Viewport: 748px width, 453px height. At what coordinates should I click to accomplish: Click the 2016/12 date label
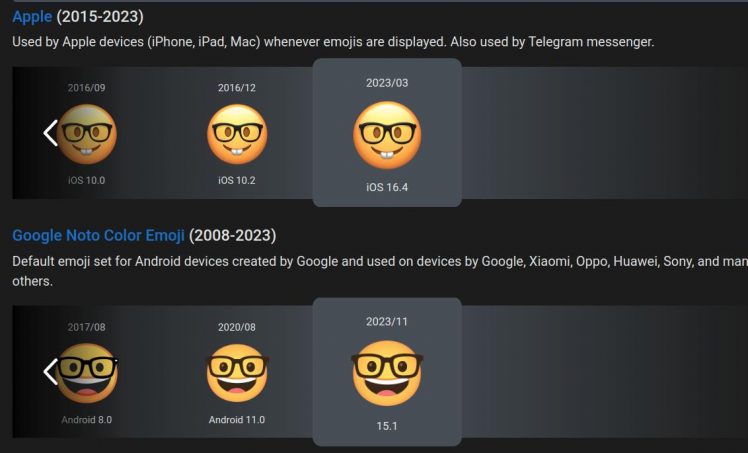[237, 88]
